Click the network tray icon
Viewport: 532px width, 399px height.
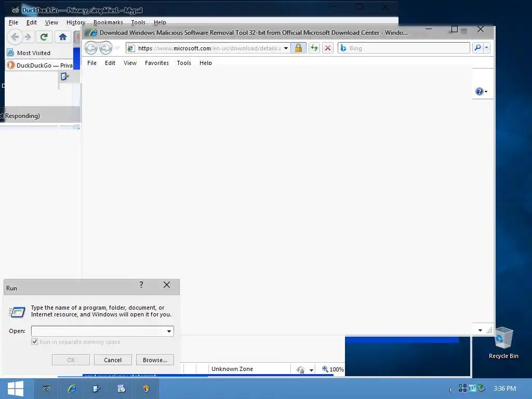pyautogui.click(x=482, y=388)
